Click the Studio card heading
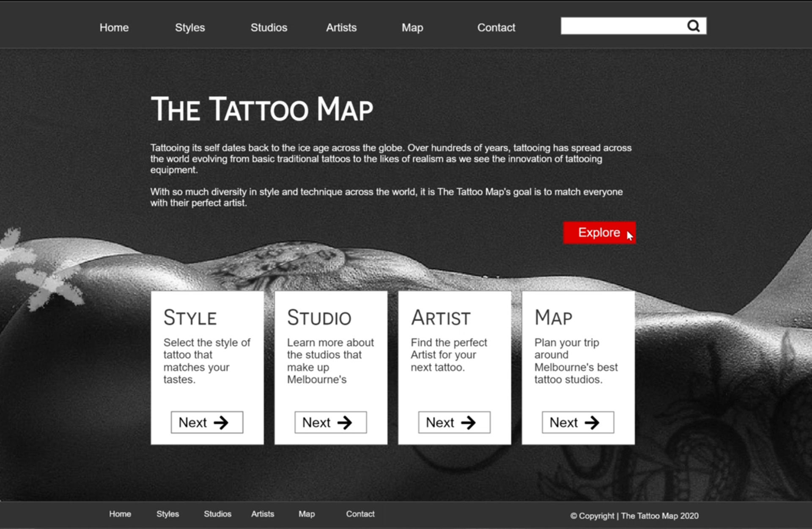The width and height of the screenshot is (812, 529). 319,317
